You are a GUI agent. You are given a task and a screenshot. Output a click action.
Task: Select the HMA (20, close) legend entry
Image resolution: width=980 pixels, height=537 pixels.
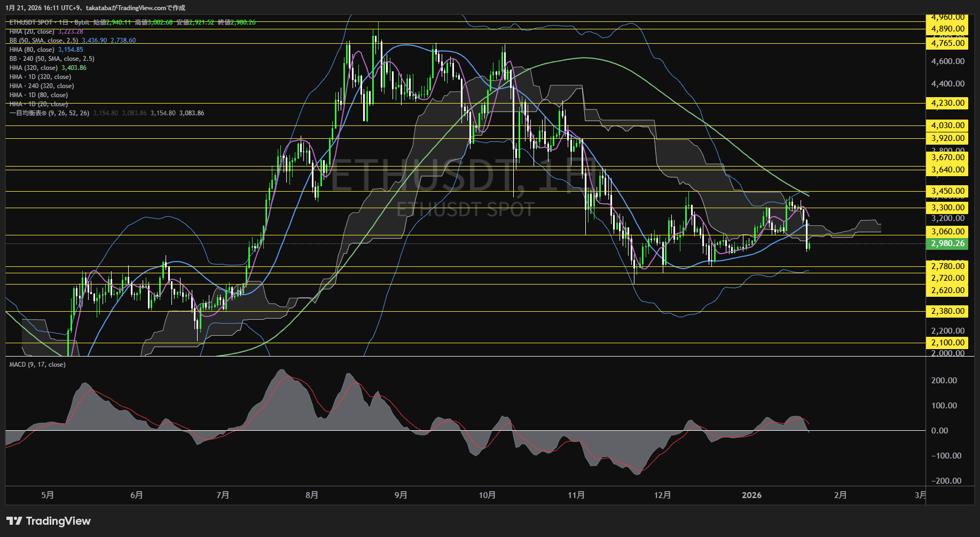32,31
